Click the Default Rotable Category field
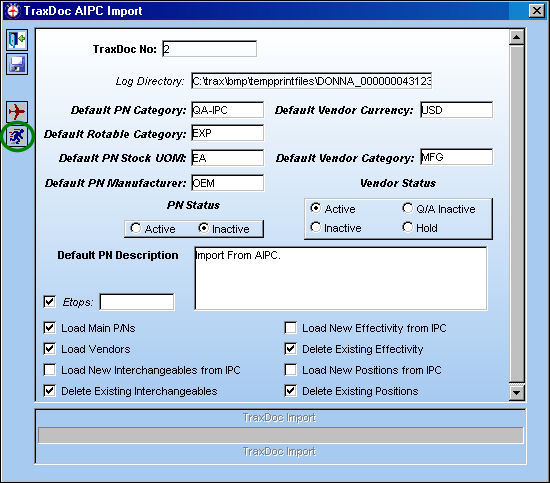This screenshot has width=550, height=483. [x=228, y=133]
